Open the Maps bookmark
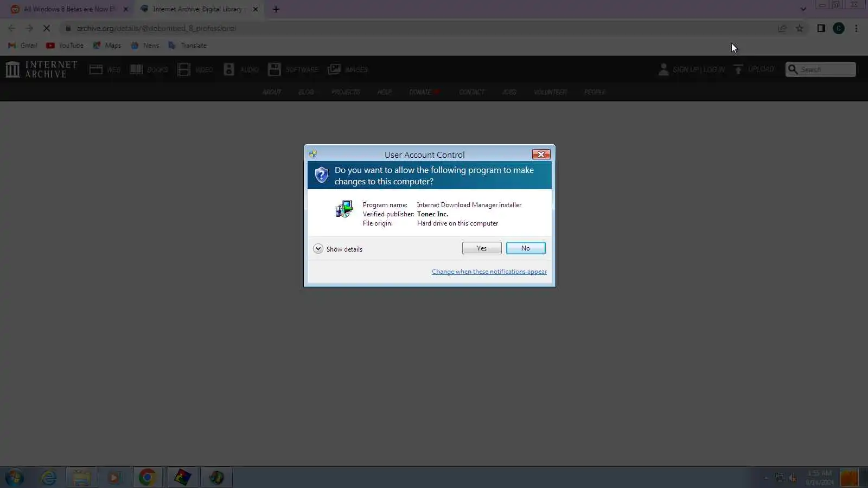The height and width of the screenshot is (488, 868). pos(107,46)
